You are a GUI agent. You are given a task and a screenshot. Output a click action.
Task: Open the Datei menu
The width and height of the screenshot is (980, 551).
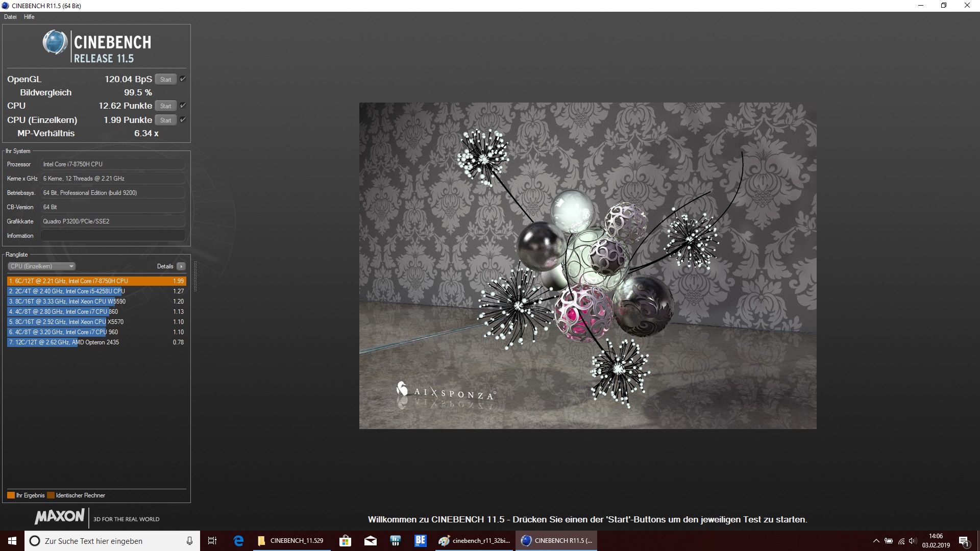(x=10, y=17)
